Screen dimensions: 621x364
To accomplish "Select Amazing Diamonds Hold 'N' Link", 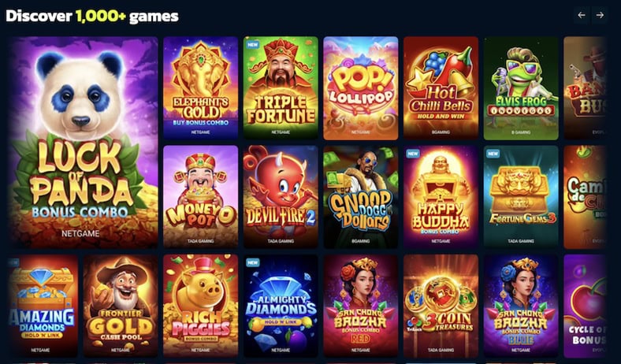I will [x=43, y=306].
